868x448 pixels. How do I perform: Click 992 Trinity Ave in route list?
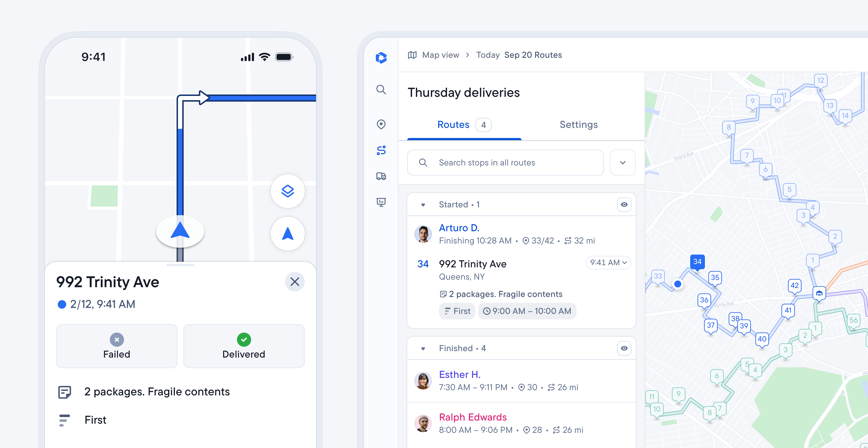point(472,264)
